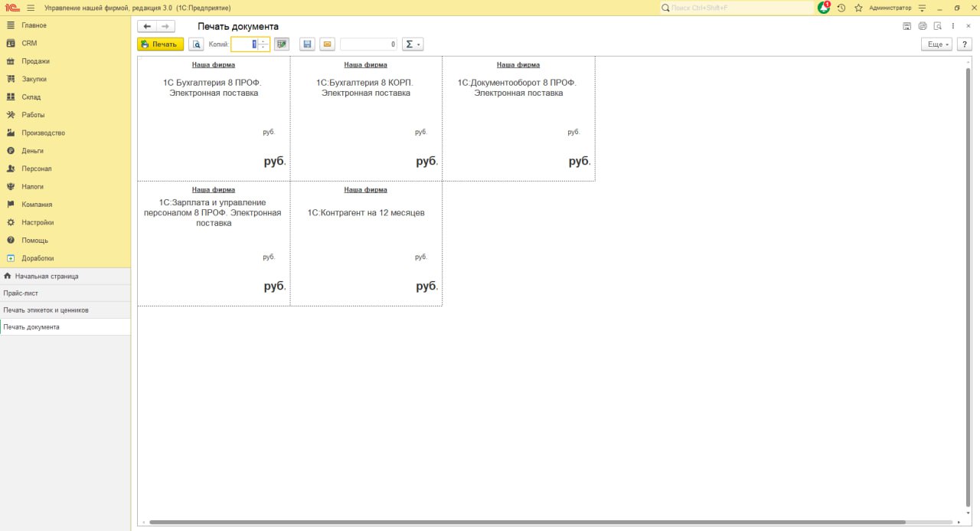This screenshot has width=980, height=531.
Task: Open the Еще more actions dropdown
Action: [936, 44]
